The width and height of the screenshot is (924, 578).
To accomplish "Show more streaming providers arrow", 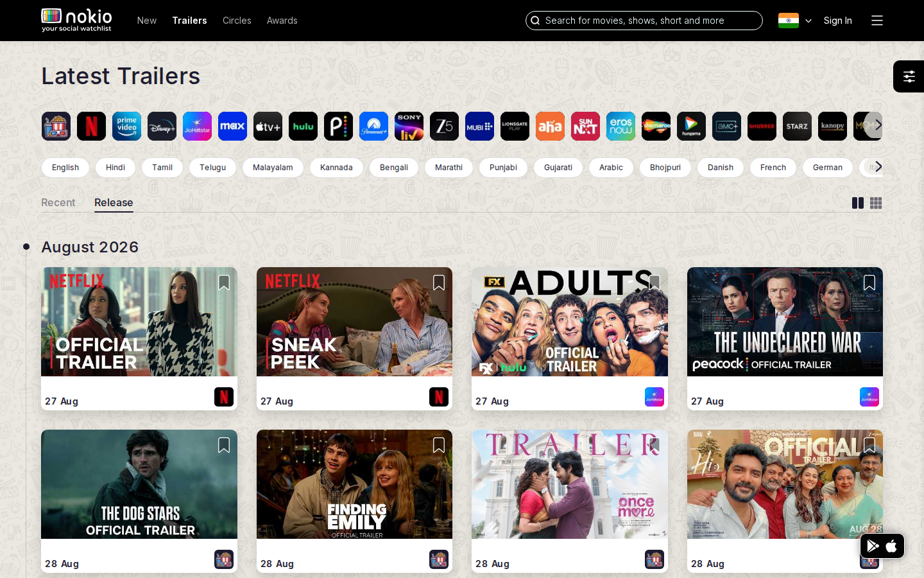I will pos(877,125).
